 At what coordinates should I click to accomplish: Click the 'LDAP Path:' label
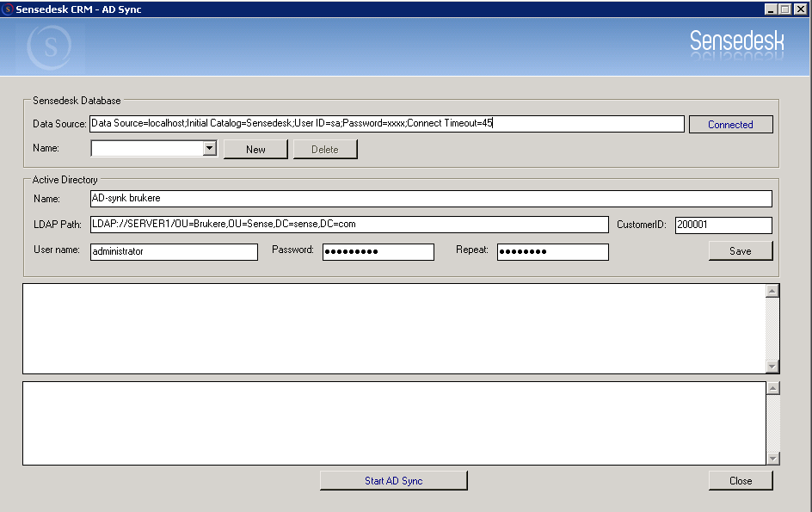[x=58, y=225]
